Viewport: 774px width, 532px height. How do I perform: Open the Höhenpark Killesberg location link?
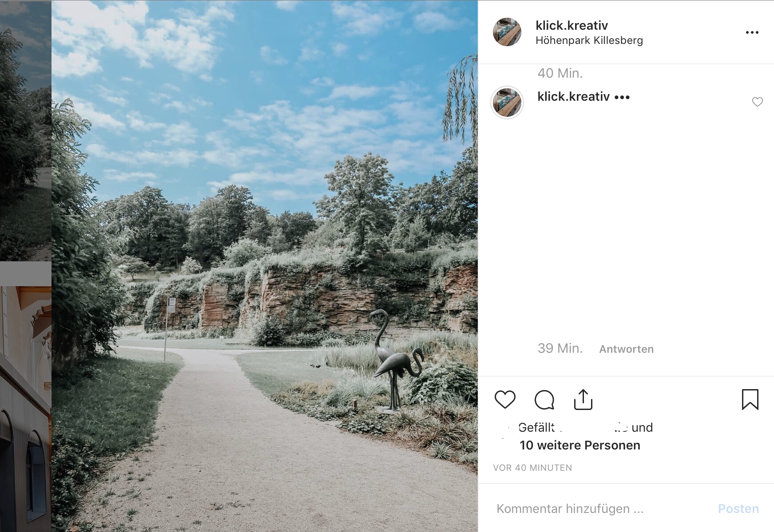coord(589,40)
